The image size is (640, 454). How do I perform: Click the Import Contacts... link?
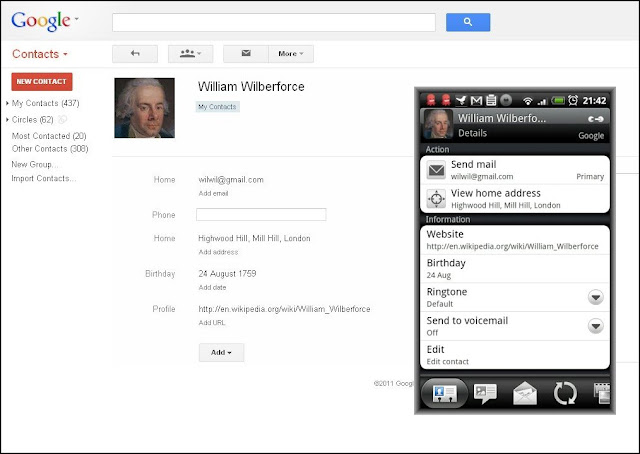point(44,178)
